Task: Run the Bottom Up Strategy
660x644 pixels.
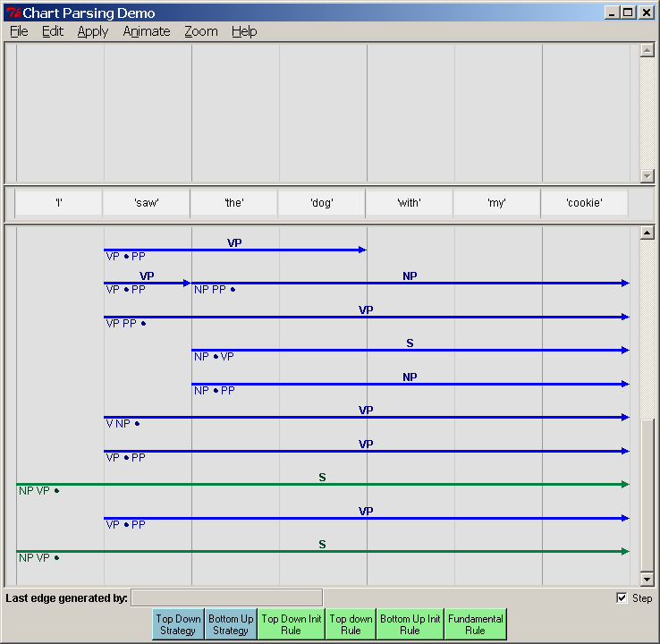Action: (231, 624)
